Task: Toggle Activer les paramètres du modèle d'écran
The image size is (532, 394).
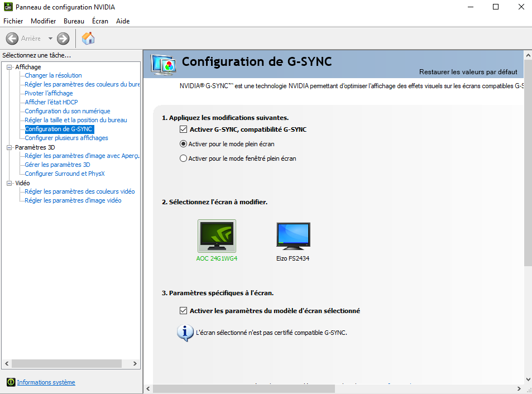Action: click(183, 311)
